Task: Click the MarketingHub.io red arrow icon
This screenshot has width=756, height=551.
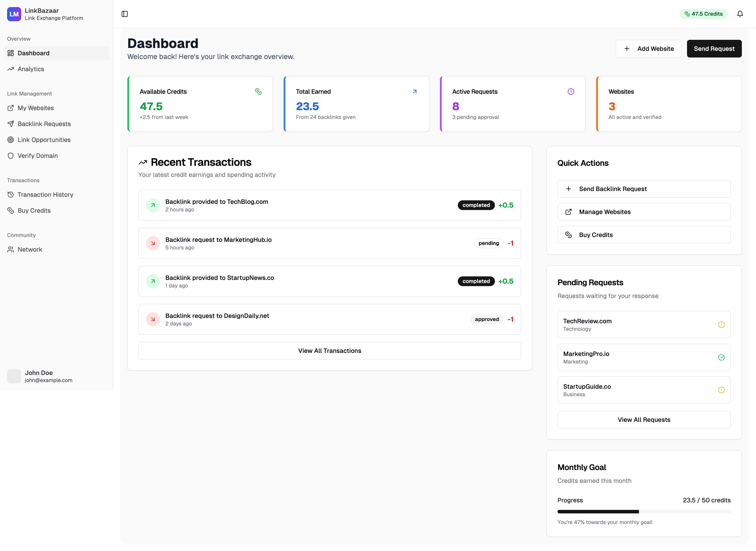Action: point(153,243)
